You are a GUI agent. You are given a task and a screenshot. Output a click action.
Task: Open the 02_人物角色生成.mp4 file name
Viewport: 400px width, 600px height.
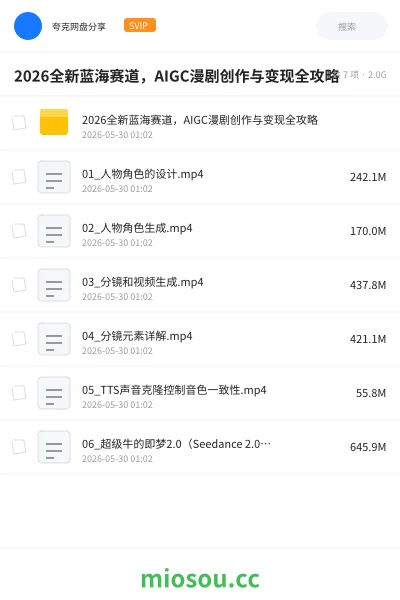137,228
